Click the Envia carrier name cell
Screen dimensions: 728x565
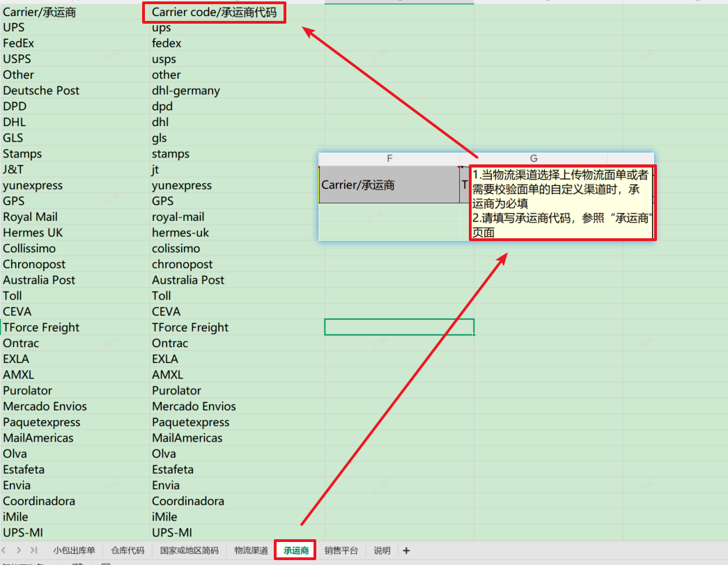(x=75, y=485)
